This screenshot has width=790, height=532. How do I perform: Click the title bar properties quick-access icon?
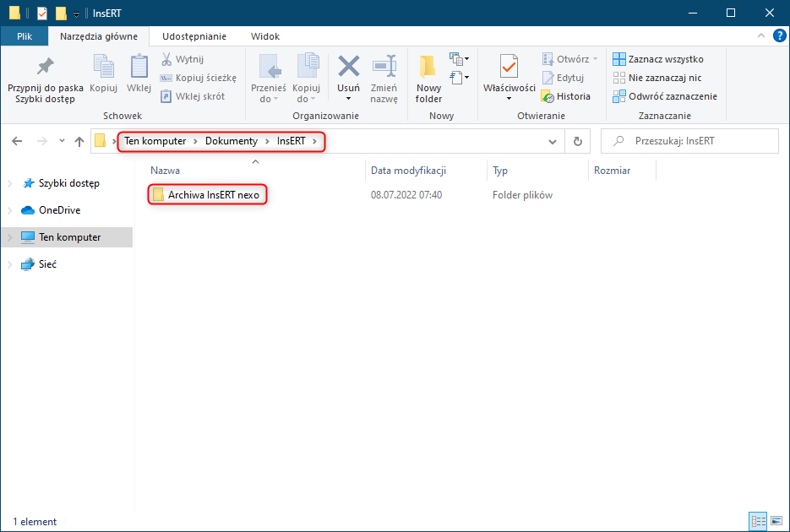pos(41,13)
